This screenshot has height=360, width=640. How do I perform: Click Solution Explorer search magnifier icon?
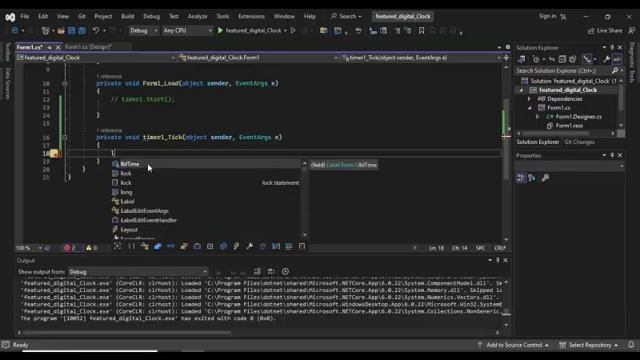615,71
